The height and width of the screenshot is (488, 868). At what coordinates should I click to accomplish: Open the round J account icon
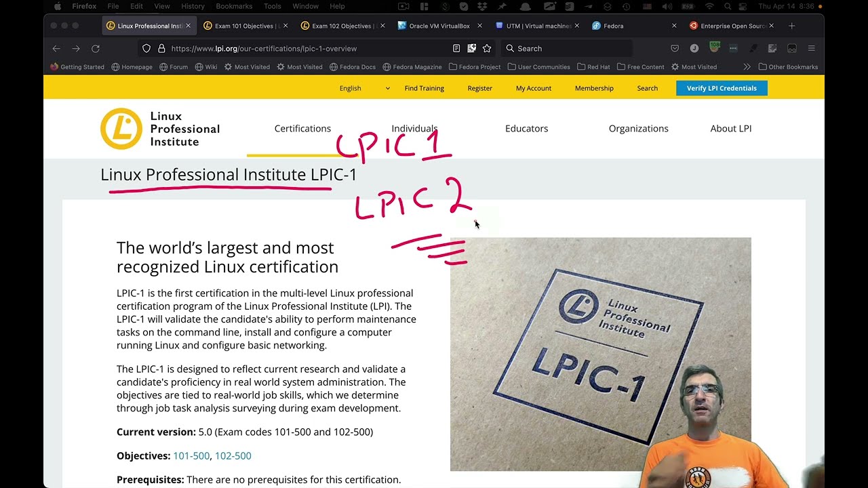click(694, 49)
